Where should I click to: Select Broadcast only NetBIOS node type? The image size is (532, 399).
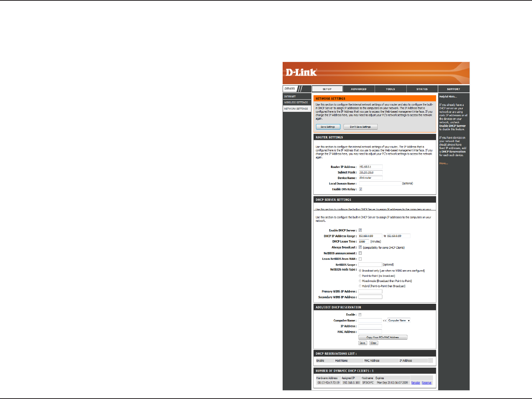click(x=360, y=271)
